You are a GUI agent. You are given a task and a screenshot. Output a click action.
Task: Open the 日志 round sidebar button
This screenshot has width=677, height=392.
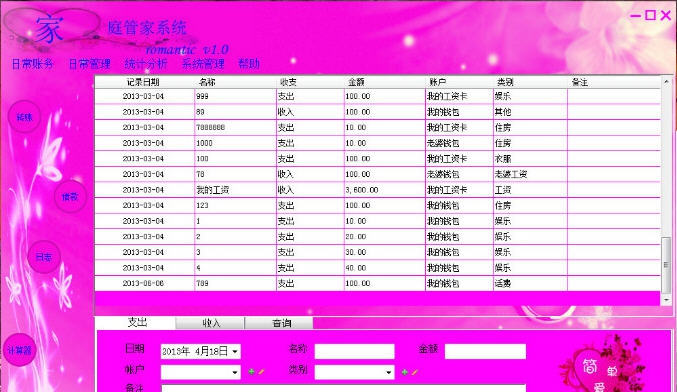[44, 257]
